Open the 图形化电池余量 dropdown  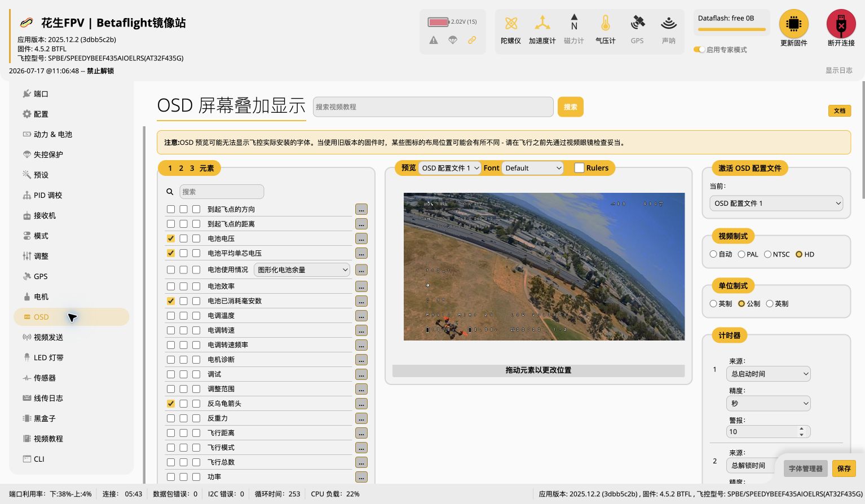tap(302, 270)
